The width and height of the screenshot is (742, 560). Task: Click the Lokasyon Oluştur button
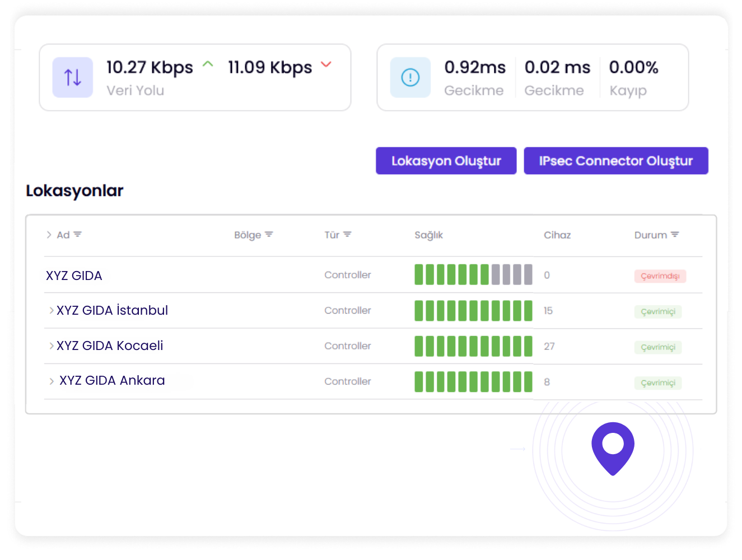pos(446,161)
